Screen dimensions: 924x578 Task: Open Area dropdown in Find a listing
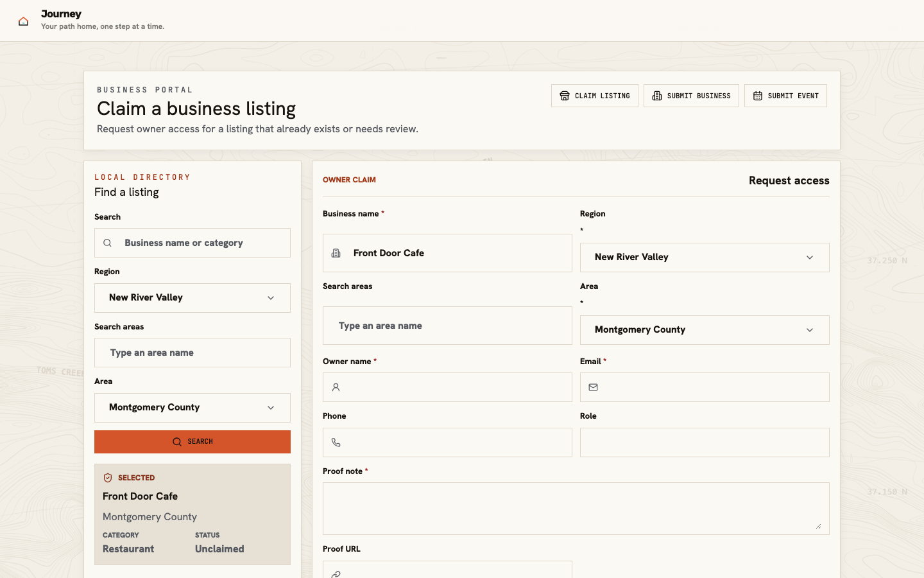pos(193,408)
